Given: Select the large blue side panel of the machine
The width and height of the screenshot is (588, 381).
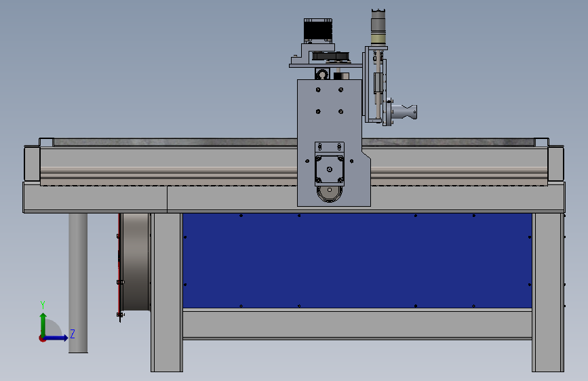Looking at the screenshot, I should pos(357,260).
